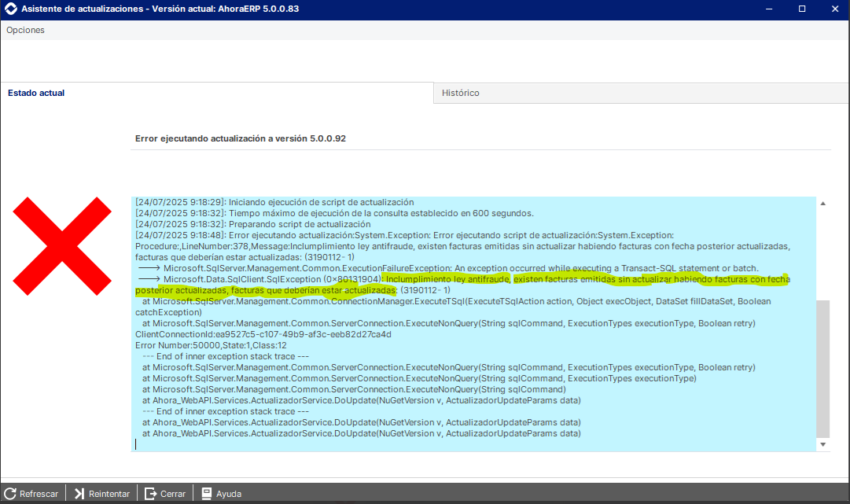Click the window title 'Asistente de actualizaciones' text
Screen dimensions: 850x504
(83, 9)
